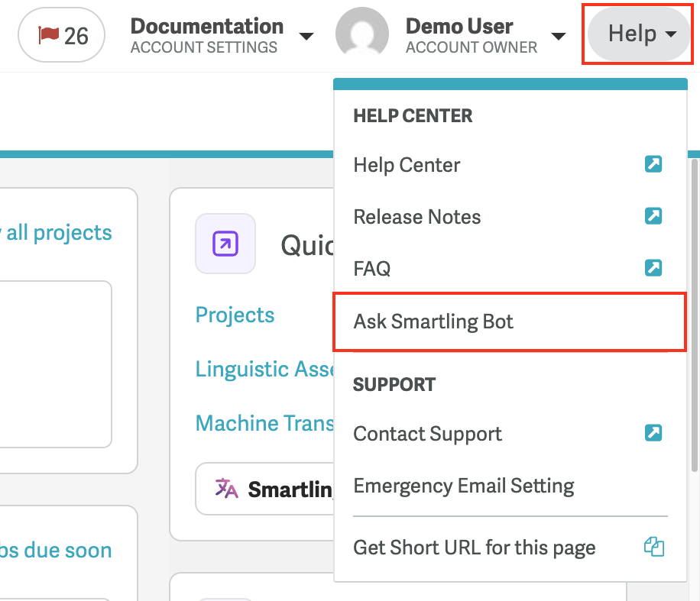Open the Projects quick link

(x=235, y=315)
